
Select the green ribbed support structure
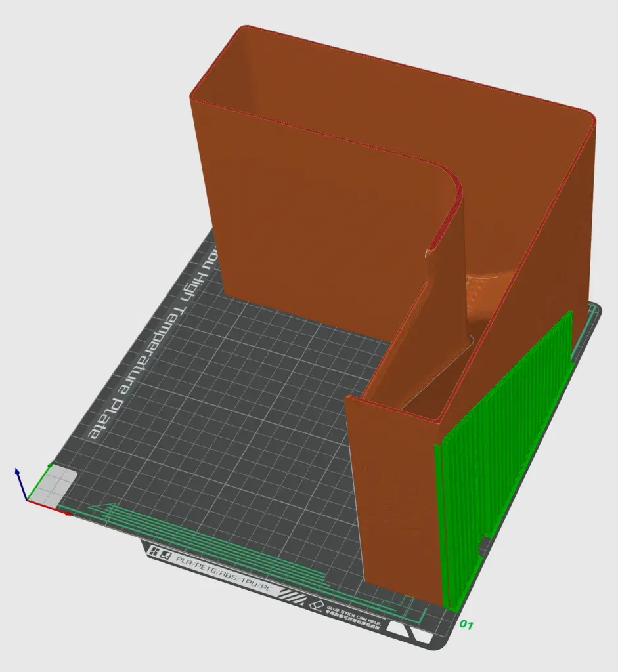pos(504,461)
